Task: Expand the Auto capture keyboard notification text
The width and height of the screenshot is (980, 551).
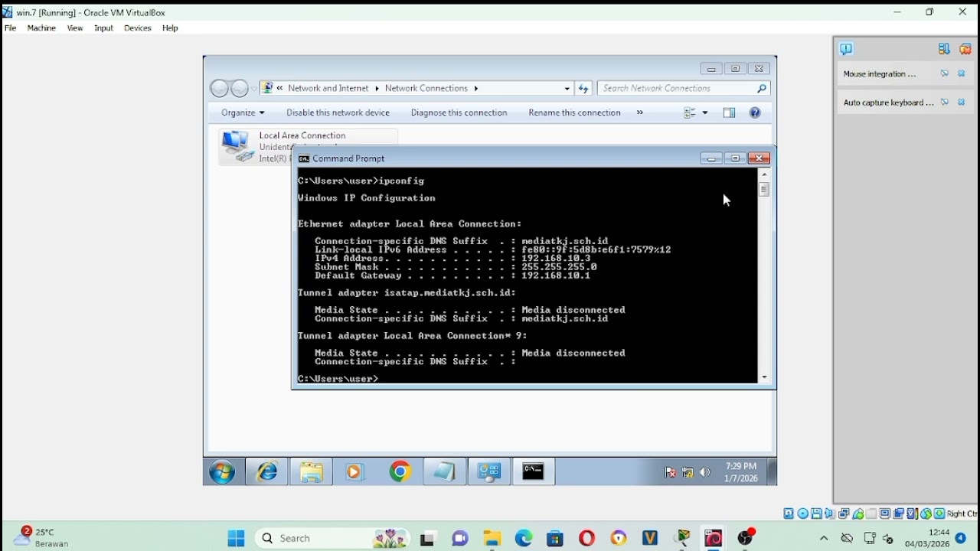Action: (x=888, y=103)
